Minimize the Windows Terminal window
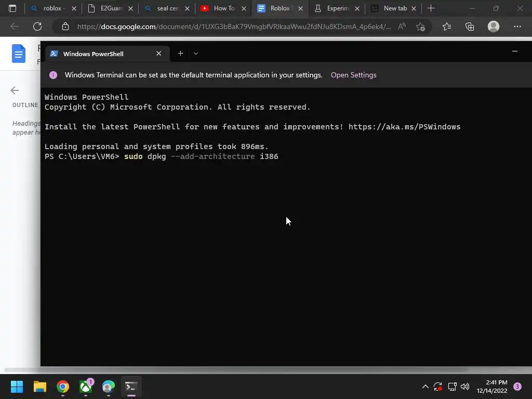532x399 pixels. 515,51
